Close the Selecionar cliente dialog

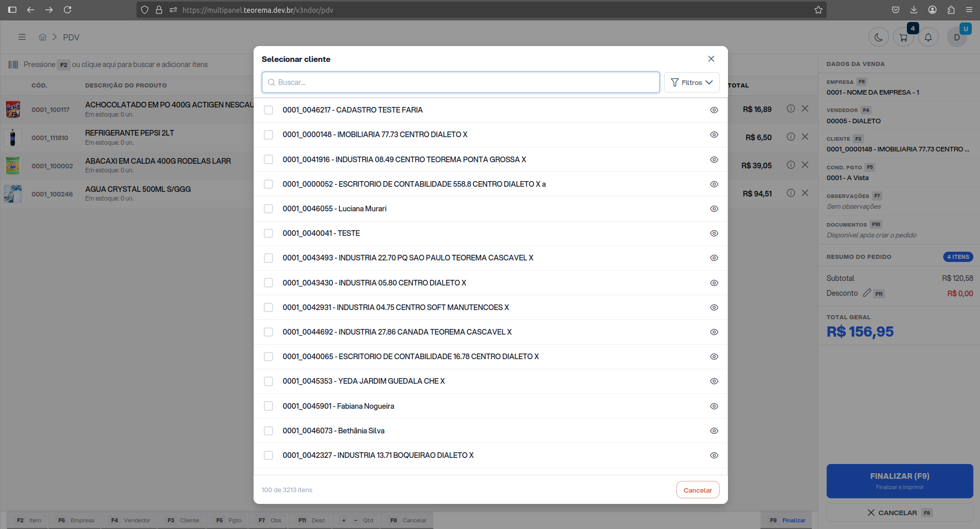(711, 59)
